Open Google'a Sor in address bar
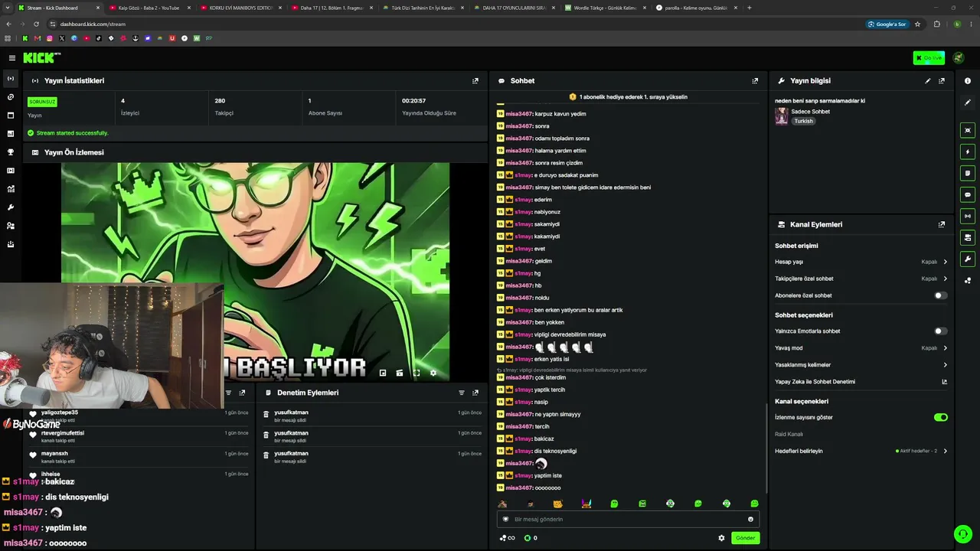The width and height of the screenshot is (980, 551). point(887,24)
